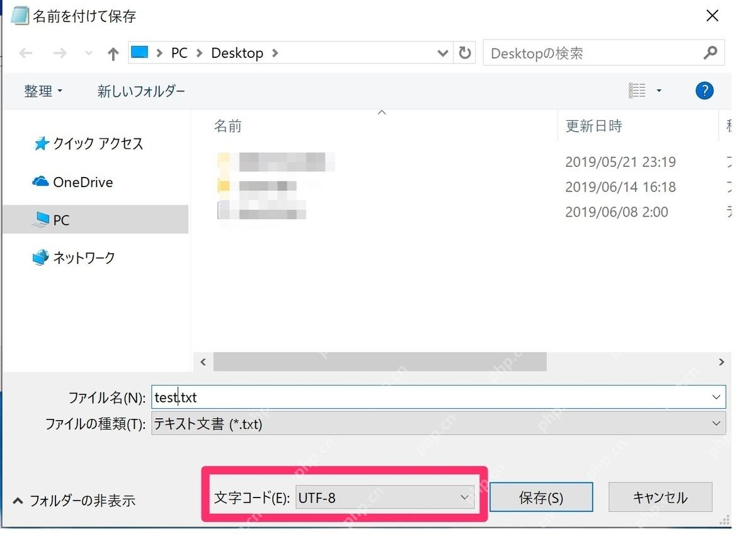
Task: Select PC in navigation pane
Action: (x=95, y=220)
